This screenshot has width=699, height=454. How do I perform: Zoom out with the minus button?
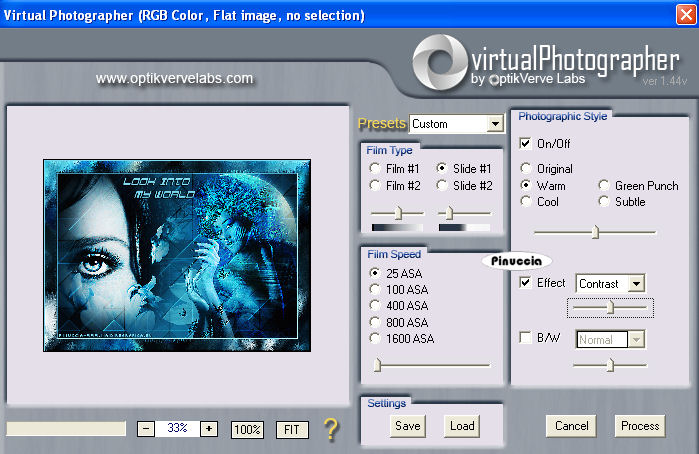pyautogui.click(x=146, y=429)
